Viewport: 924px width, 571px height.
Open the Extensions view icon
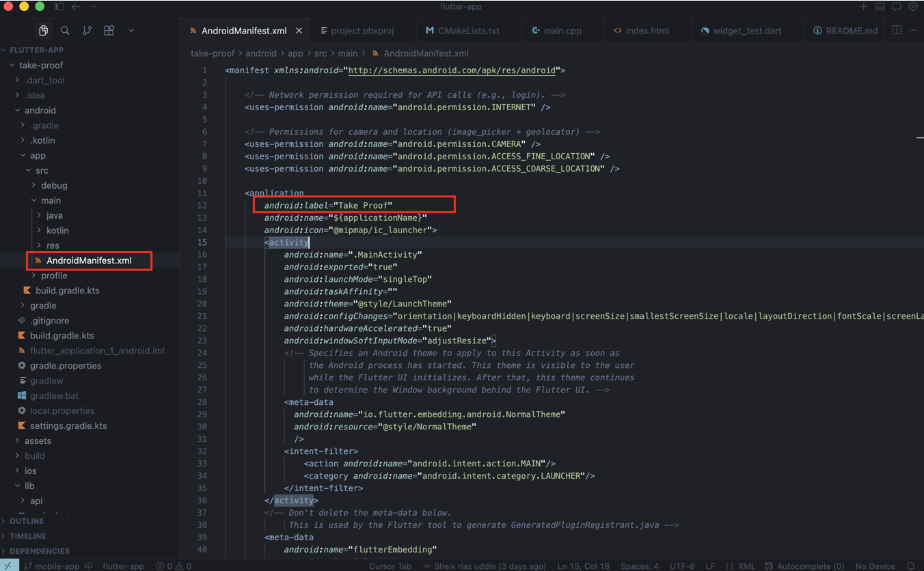pyautogui.click(x=109, y=30)
